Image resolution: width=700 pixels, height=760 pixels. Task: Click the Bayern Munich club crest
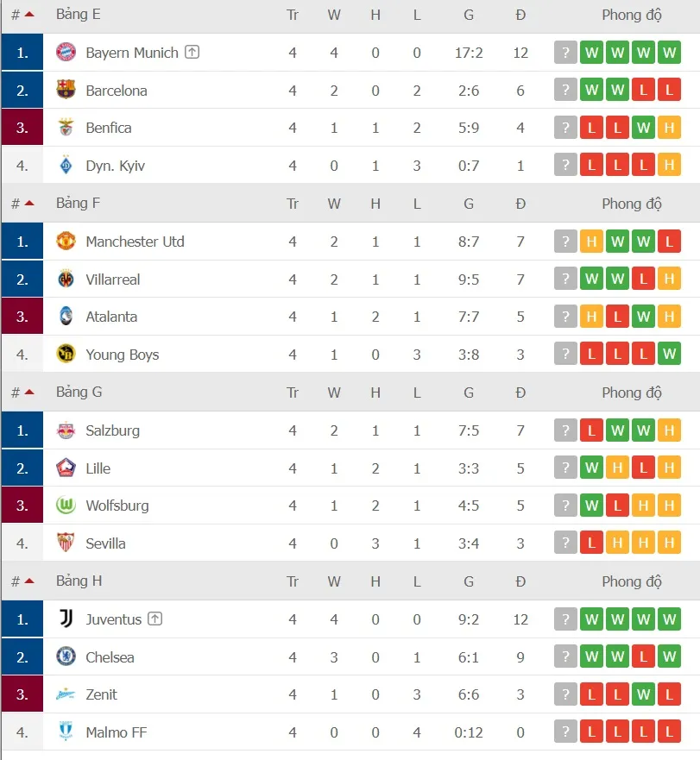click(x=66, y=52)
